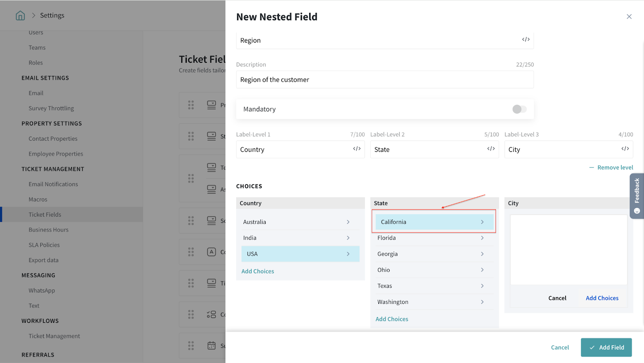Click the code placeholder icon in Region field
Viewport: 644px width, 363px height.
(x=526, y=39)
